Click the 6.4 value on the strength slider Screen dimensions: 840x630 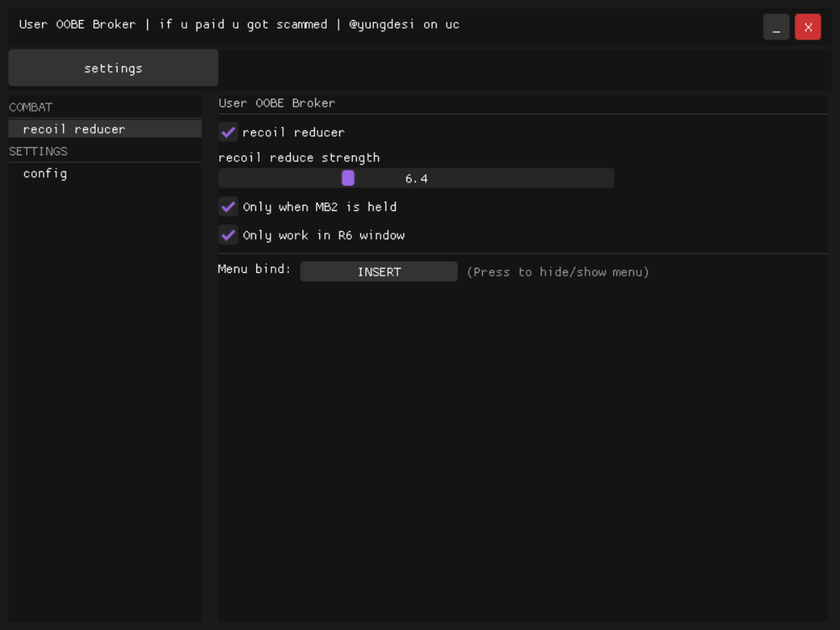417,179
